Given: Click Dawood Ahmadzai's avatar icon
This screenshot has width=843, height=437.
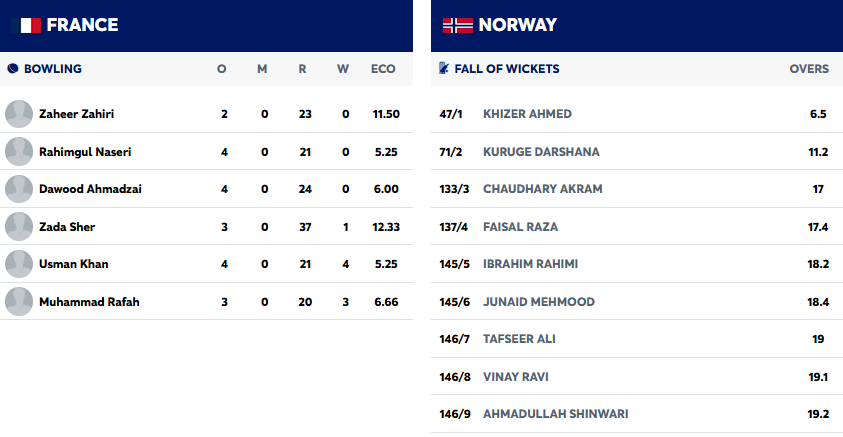Looking at the screenshot, I should (x=19, y=189).
